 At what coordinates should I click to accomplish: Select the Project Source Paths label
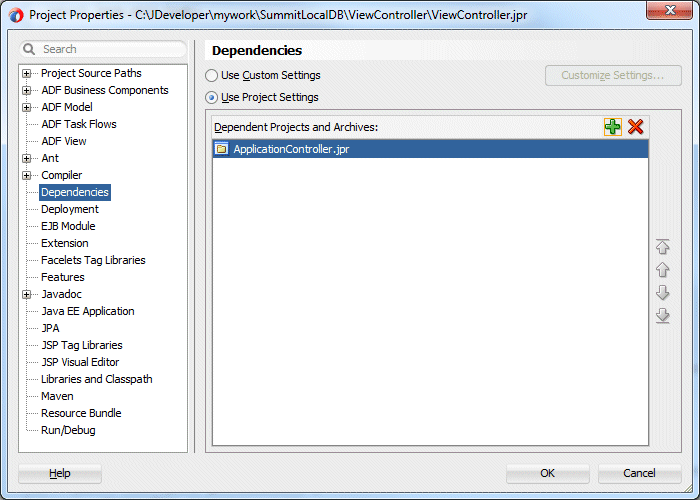91,73
